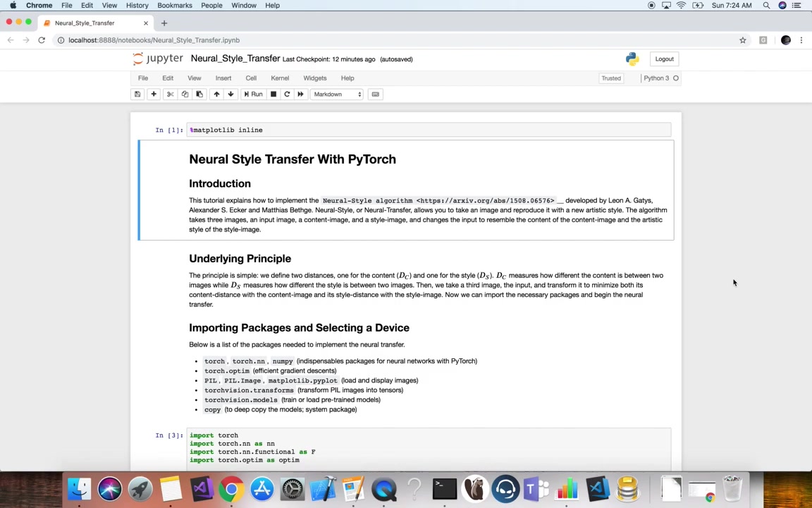Open the Widgets menu
The height and width of the screenshot is (508, 812).
click(315, 78)
